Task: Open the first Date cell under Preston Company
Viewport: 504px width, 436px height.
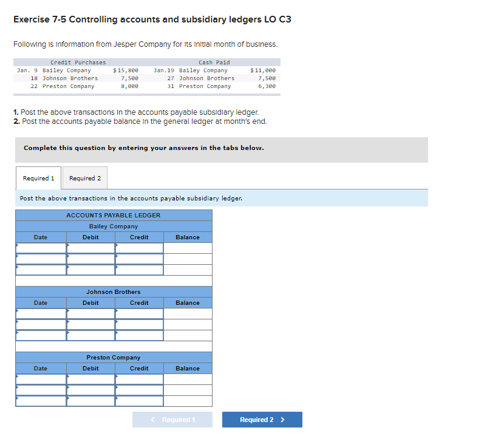Action: (x=41, y=379)
